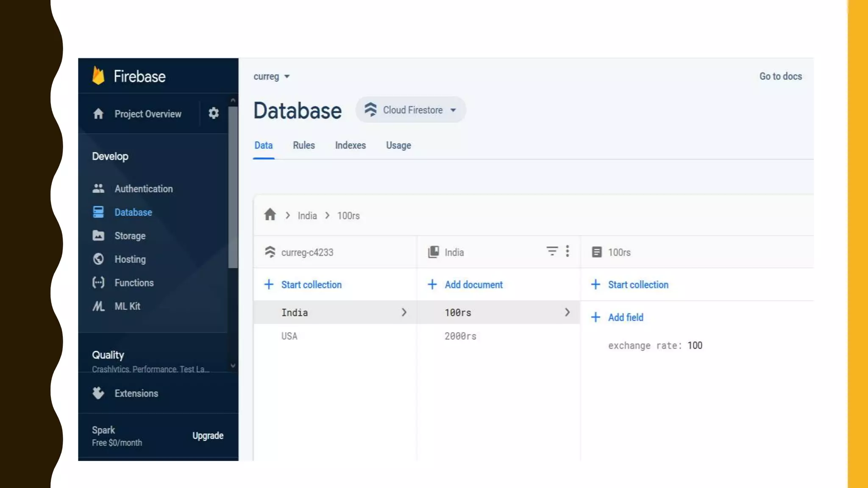Screen dimensions: 868x488
Task: Open the filter icon in India column
Action: coord(552,251)
